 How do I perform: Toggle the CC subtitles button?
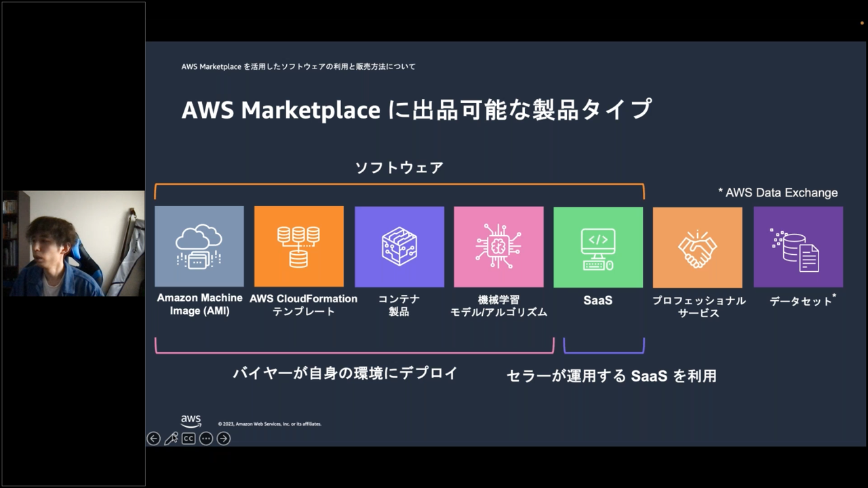click(x=189, y=439)
